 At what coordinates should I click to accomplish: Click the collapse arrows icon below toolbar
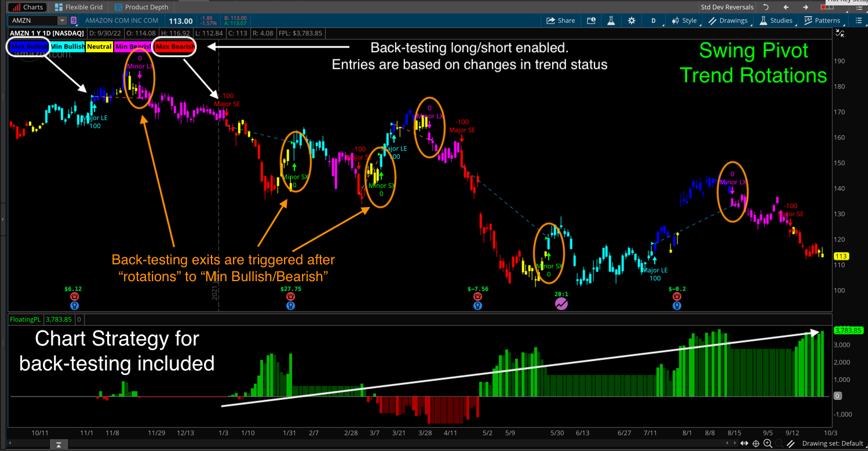click(x=840, y=33)
